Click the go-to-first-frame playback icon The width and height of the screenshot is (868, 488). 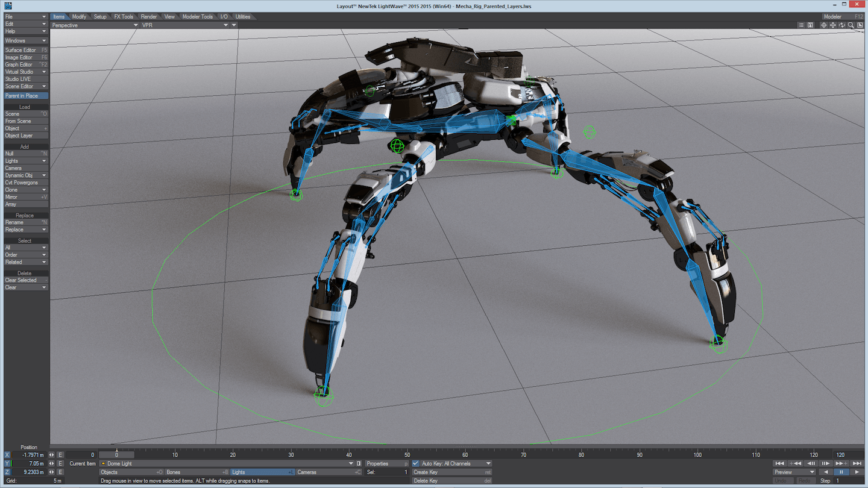click(x=779, y=463)
